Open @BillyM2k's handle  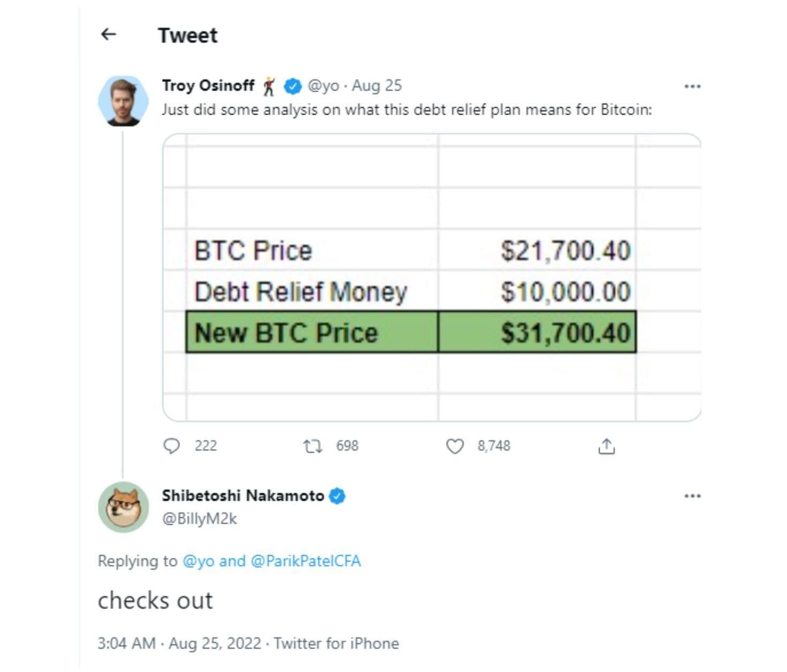pyautogui.click(x=201, y=517)
